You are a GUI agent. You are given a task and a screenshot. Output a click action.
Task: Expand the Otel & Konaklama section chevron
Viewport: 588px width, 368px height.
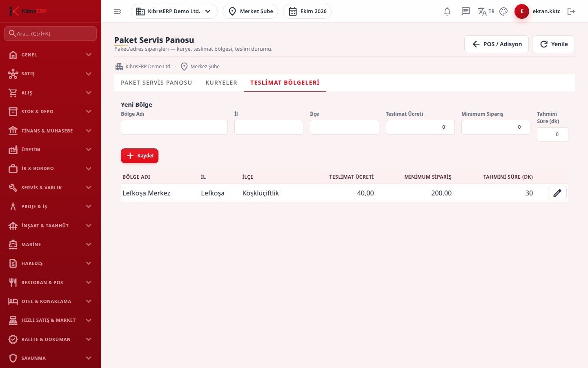[89, 301]
